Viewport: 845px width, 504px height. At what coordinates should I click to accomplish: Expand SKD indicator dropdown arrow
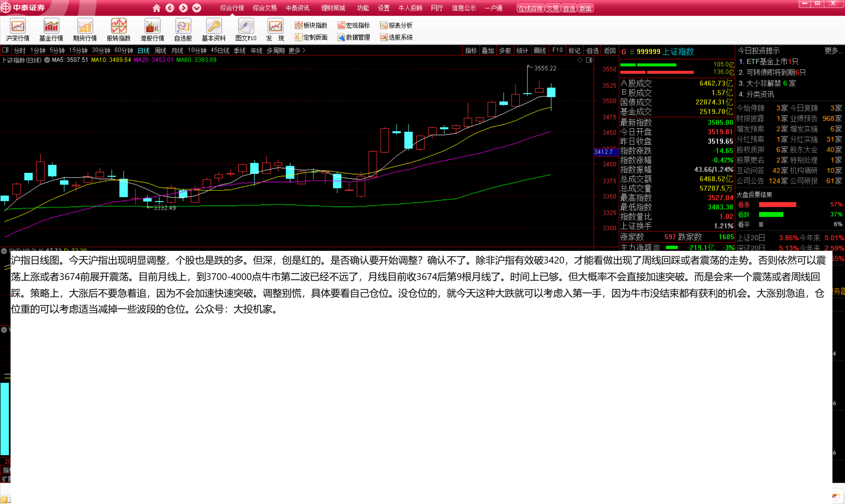point(4,251)
